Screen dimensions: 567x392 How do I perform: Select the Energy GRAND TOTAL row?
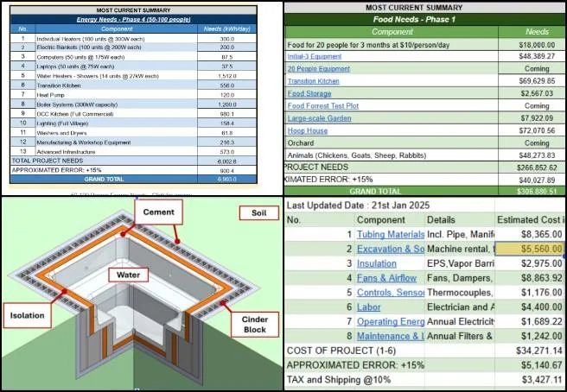coord(134,180)
